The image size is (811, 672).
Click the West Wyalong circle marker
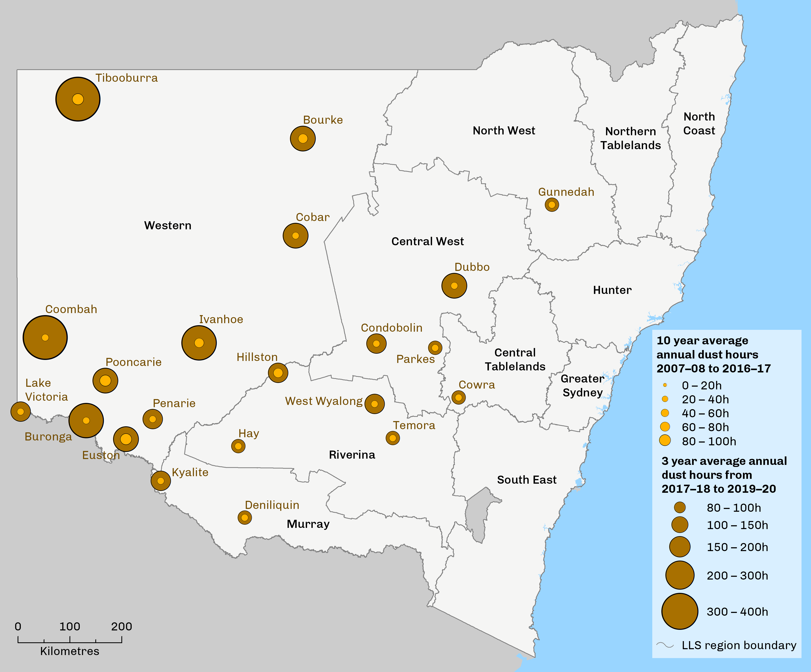375,404
